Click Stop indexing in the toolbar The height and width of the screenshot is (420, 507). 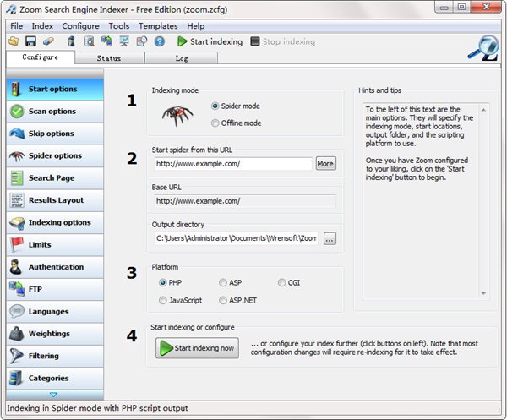click(283, 41)
